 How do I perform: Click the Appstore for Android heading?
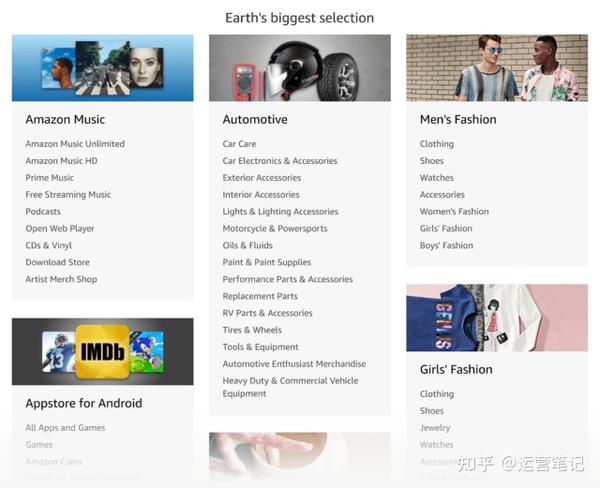click(84, 403)
